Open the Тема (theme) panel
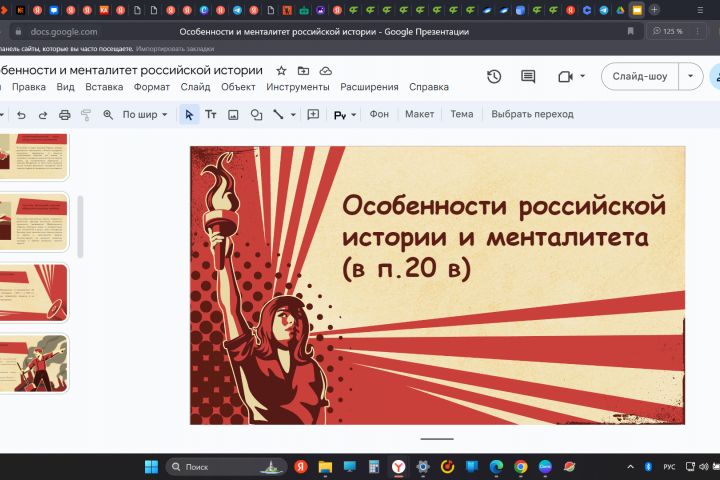 point(461,114)
